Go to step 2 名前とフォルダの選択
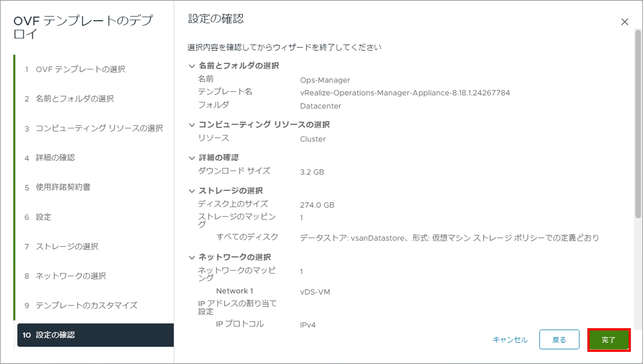Viewport: 643px width, 364px height. pos(69,99)
